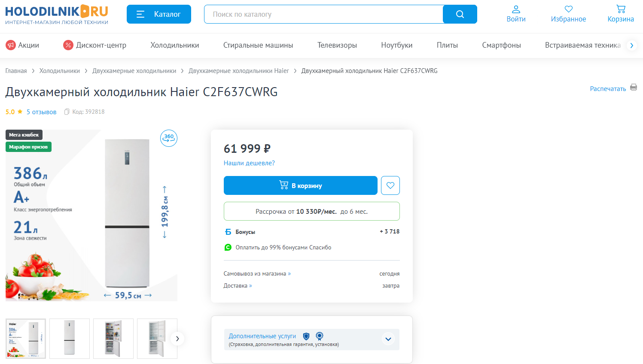Open the 360 degree view icon

point(169,138)
